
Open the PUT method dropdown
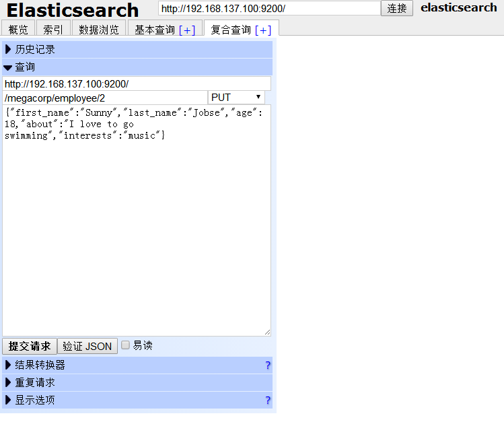[236, 98]
